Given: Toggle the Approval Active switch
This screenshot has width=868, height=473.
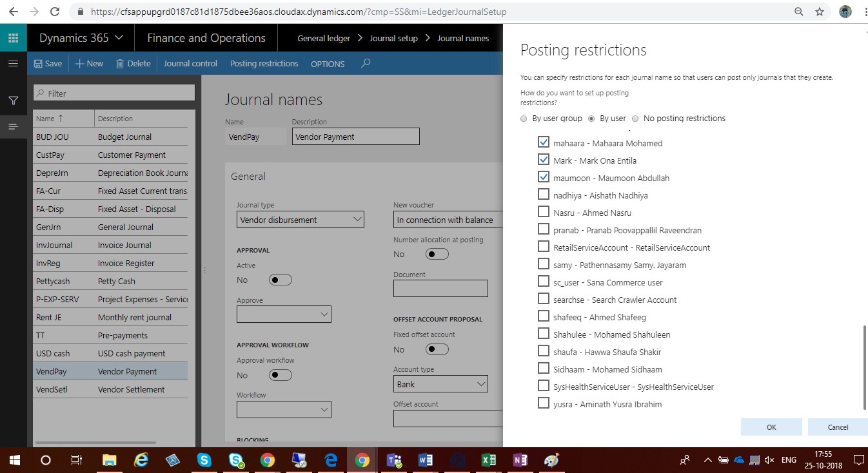Looking at the screenshot, I should tap(281, 280).
